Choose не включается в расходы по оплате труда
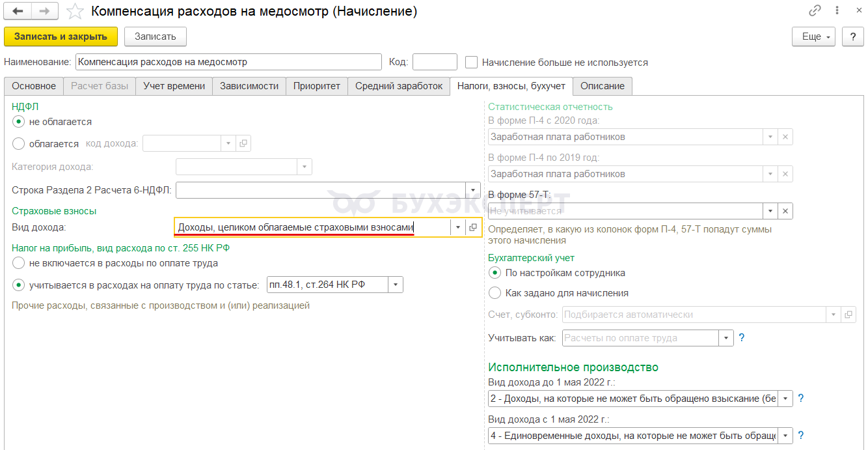Viewport: 868px width, 450px height. pos(18,263)
